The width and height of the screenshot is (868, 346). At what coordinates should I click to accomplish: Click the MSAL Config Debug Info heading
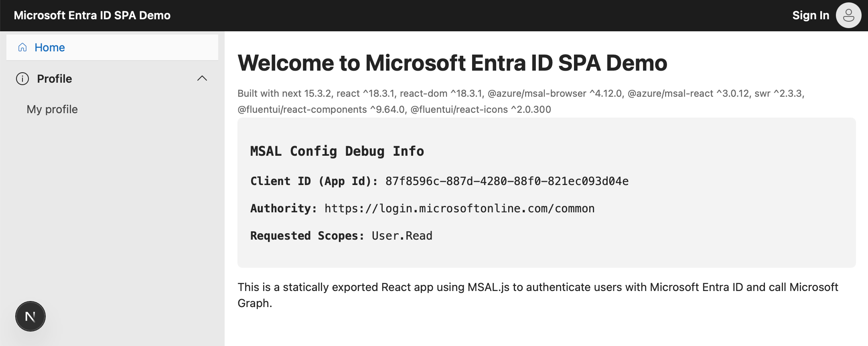coord(337,151)
